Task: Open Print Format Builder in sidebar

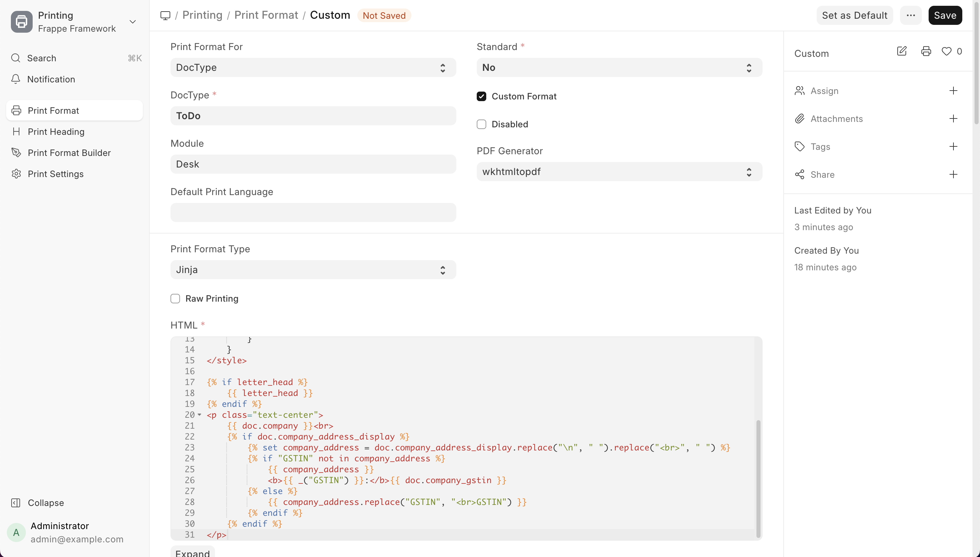Action: click(69, 153)
